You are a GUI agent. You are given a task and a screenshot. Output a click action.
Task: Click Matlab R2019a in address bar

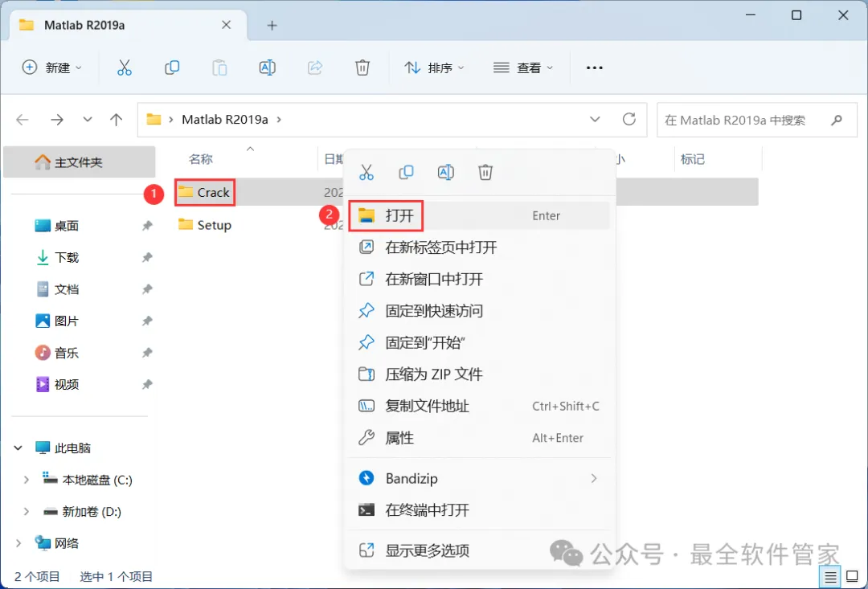pyautogui.click(x=225, y=120)
